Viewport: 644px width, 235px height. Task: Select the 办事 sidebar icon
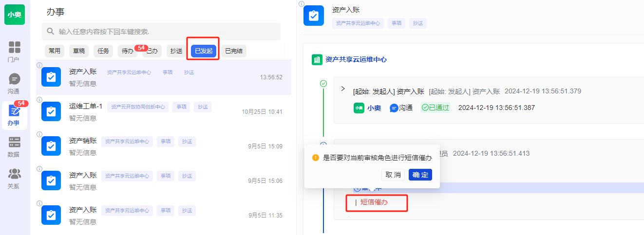14,115
